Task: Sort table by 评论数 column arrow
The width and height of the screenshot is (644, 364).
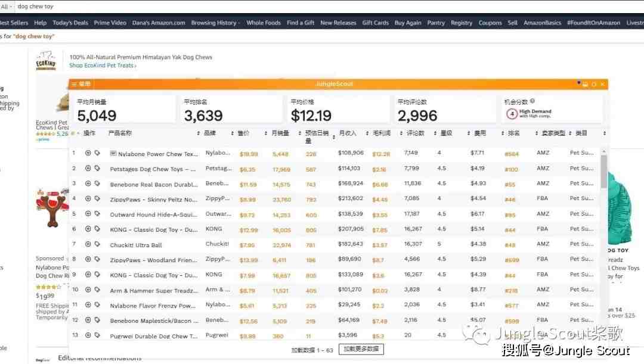Action: pos(435,133)
